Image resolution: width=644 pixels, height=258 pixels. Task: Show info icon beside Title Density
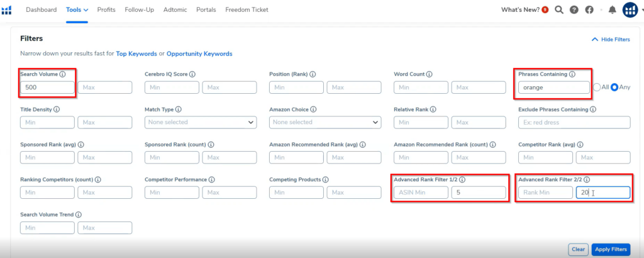(57, 109)
